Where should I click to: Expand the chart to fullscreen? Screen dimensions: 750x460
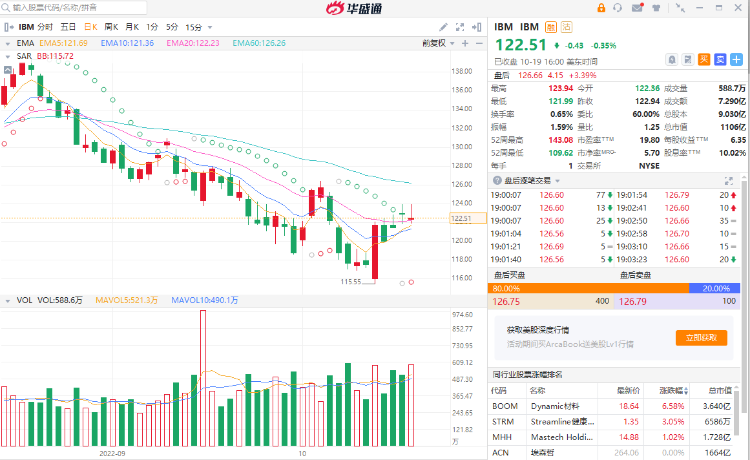(460, 27)
